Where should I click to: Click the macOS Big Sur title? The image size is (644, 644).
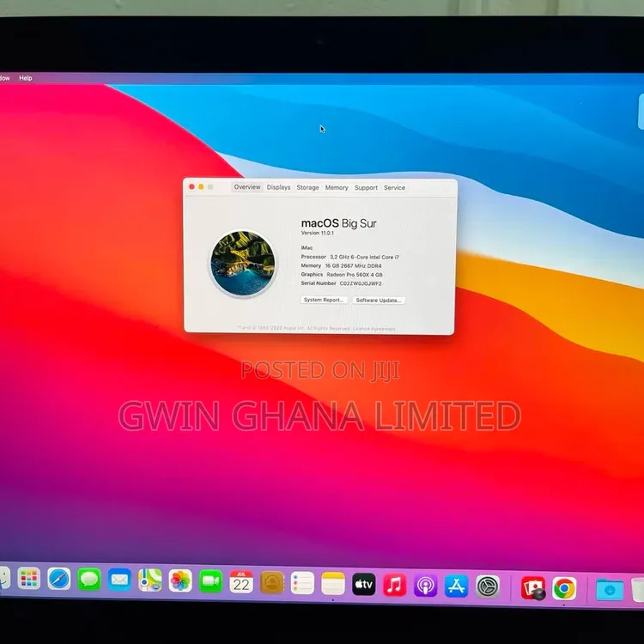339,223
